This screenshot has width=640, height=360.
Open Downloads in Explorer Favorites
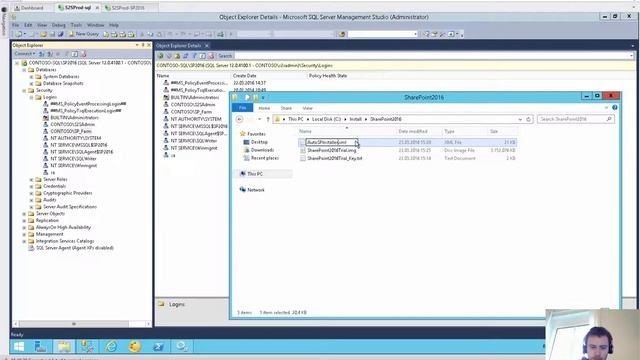point(262,150)
